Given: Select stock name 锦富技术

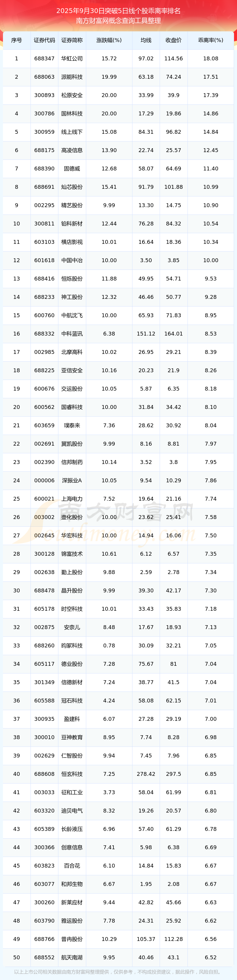Looking at the screenshot, I should pos(72,554).
